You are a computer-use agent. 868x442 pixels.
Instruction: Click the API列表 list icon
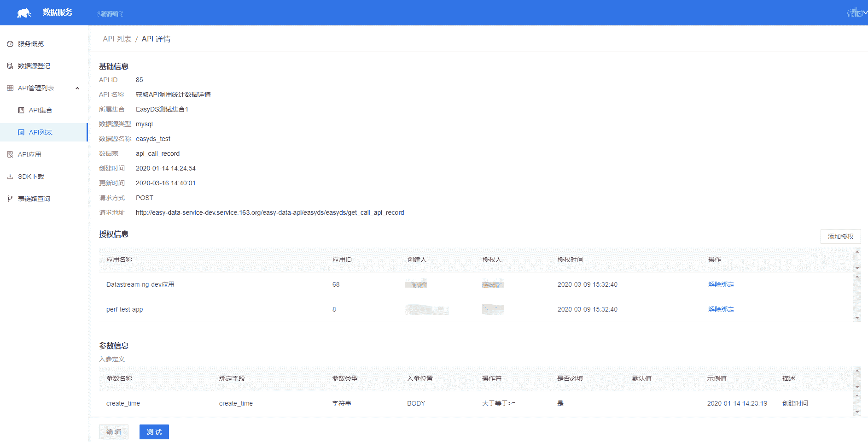[21, 132]
